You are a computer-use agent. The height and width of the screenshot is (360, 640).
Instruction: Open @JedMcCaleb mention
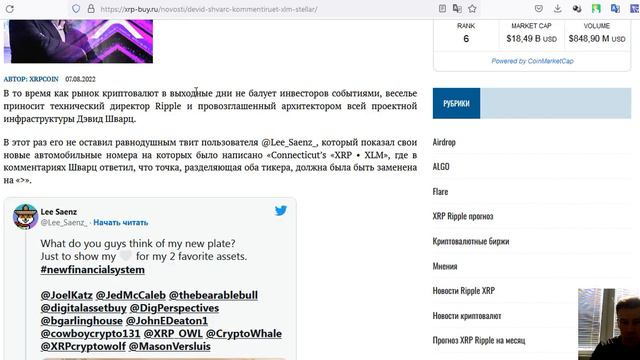click(x=131, y=295)
